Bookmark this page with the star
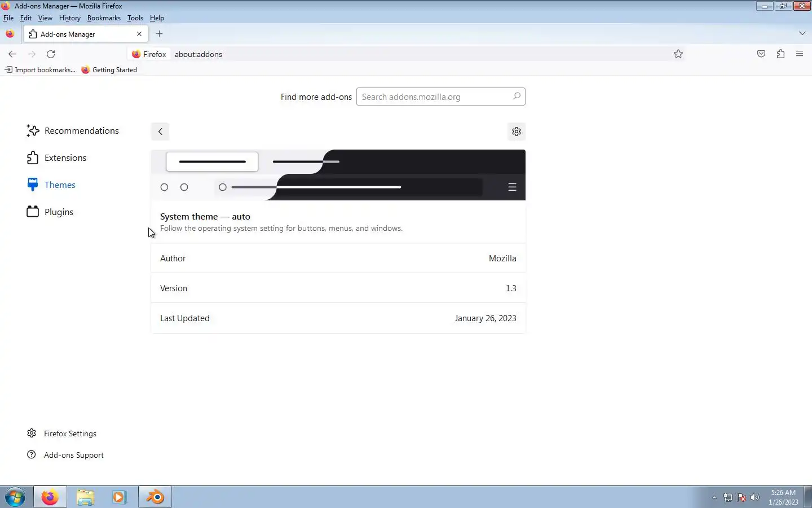This screenshot has width=812, height=508. [678, 54]
